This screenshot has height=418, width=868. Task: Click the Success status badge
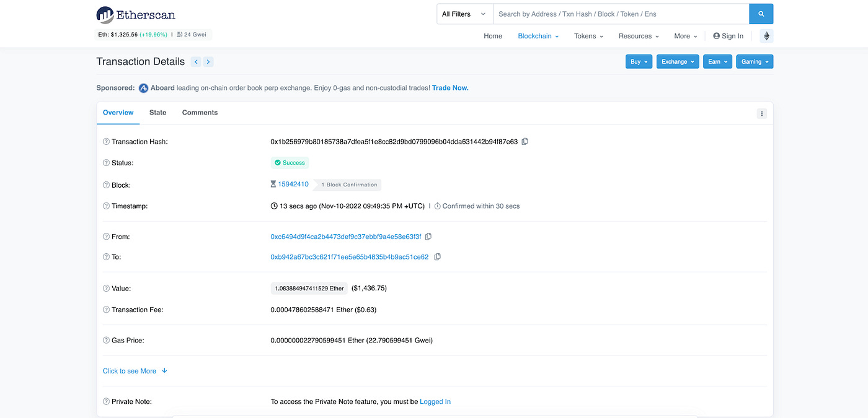point(290,163)
